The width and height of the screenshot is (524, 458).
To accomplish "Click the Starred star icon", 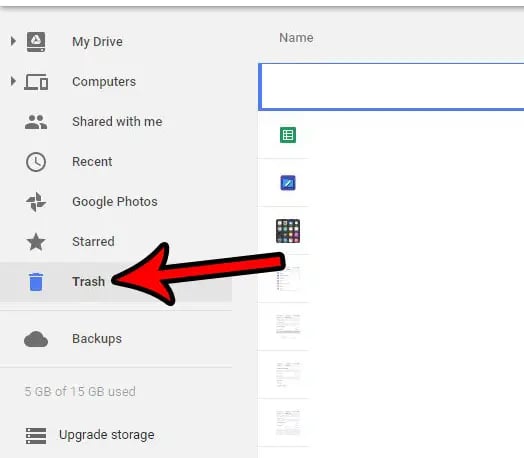I will 36,242.
